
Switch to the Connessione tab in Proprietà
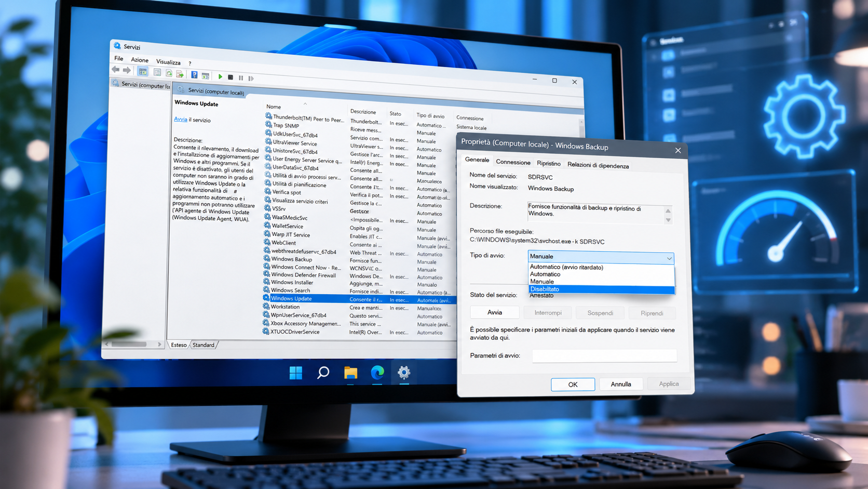pos(513,162)
